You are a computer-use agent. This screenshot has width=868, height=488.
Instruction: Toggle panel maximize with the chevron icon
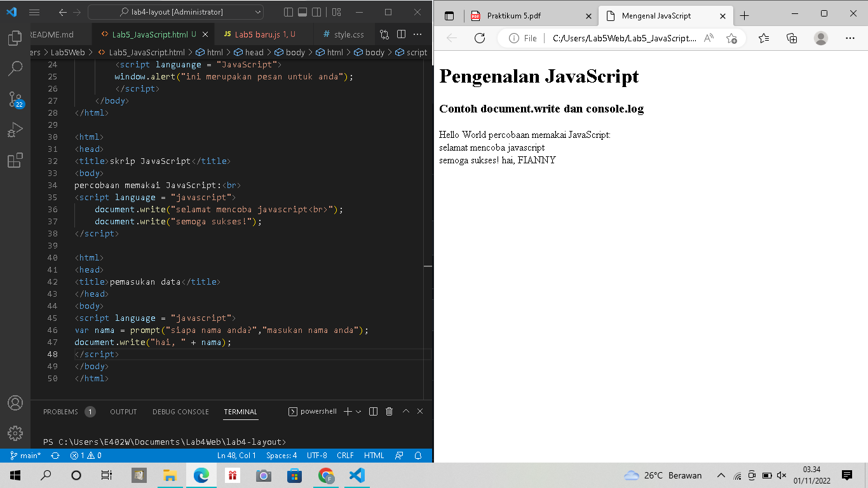tap(405, 411)
